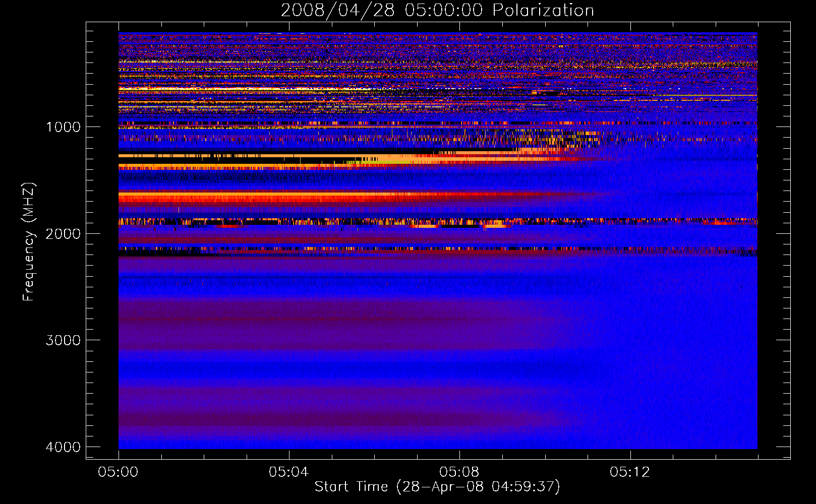Image resolution: width=816 pixels, height=504 pixels.
Task: Click the 05:08 time axis label
Action: point(459,472)
